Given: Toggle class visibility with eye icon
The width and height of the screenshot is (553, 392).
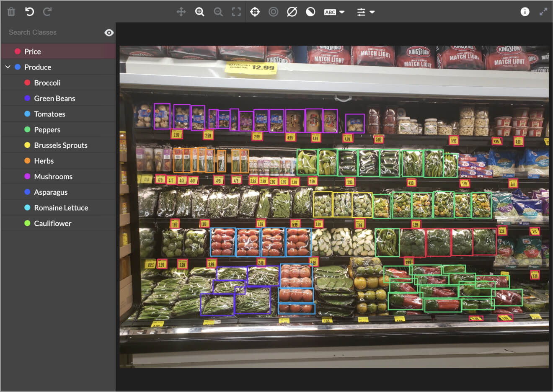Looking at the screenshot, I should pyautogui.click(x=109, y=33).
